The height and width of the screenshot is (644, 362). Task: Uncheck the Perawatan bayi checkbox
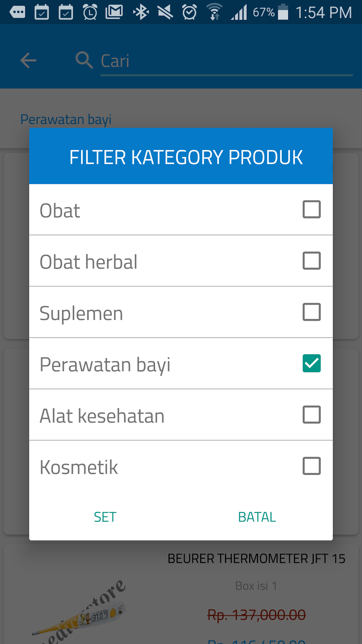click(312, 363)
